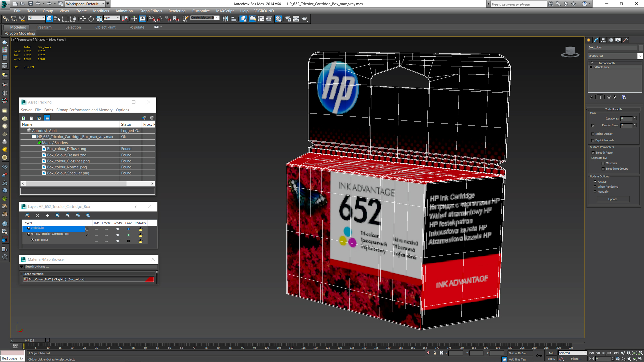Enable Smoothing Groups checkbox
Viewport: 644px width, 362px height.
[x=603, y=169]
